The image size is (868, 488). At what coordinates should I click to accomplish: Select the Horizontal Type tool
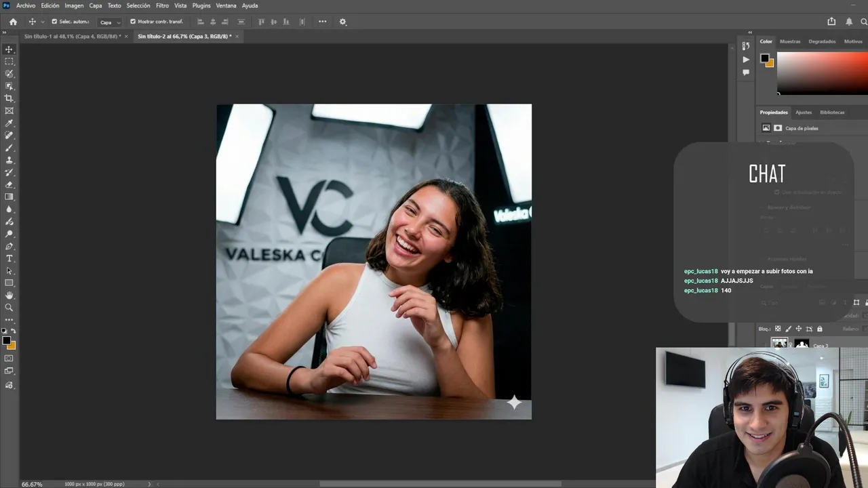click(9, 258)
